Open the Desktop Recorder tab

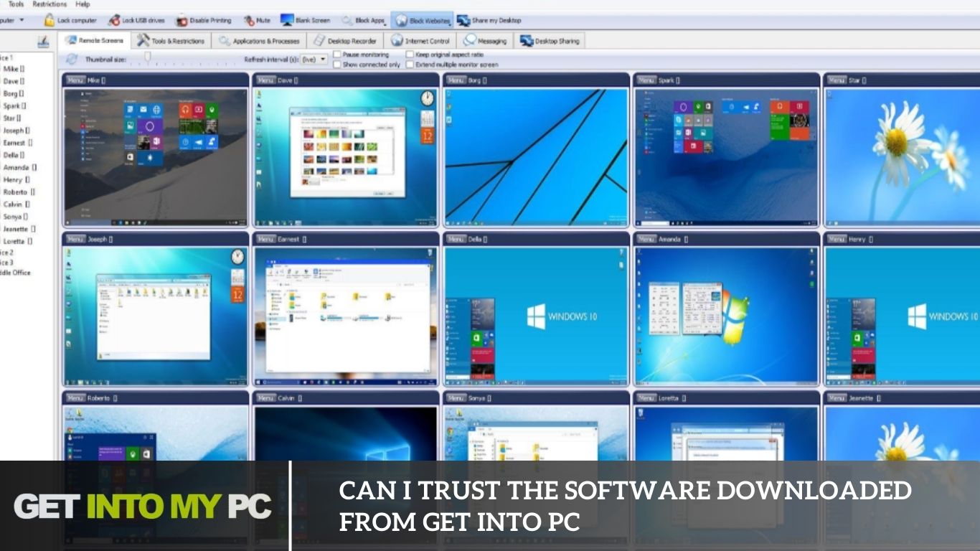[345, 41]
